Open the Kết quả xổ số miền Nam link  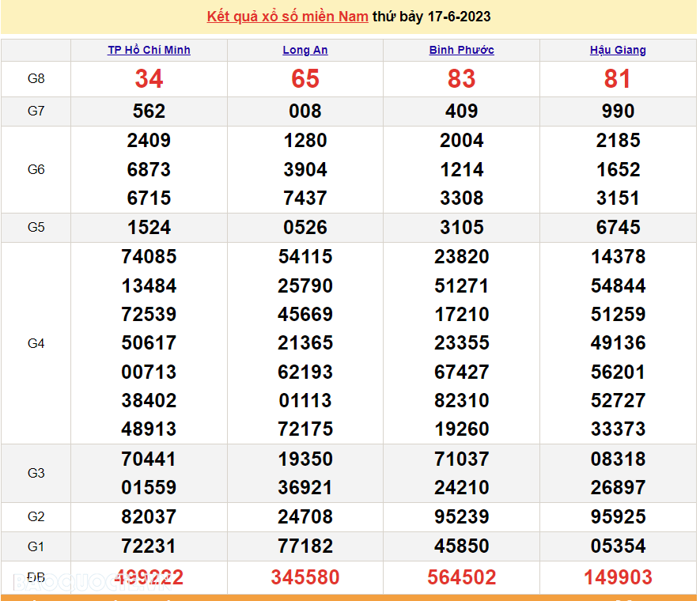287,17
